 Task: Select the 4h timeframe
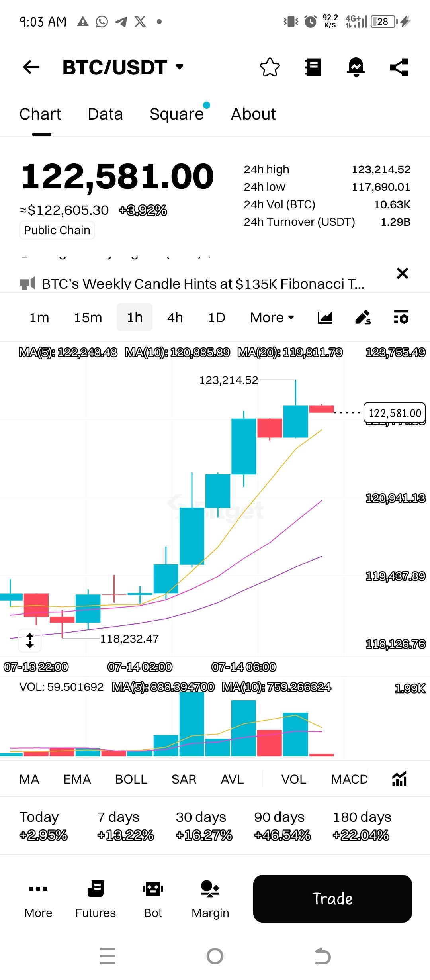click(x=175, y=318)
